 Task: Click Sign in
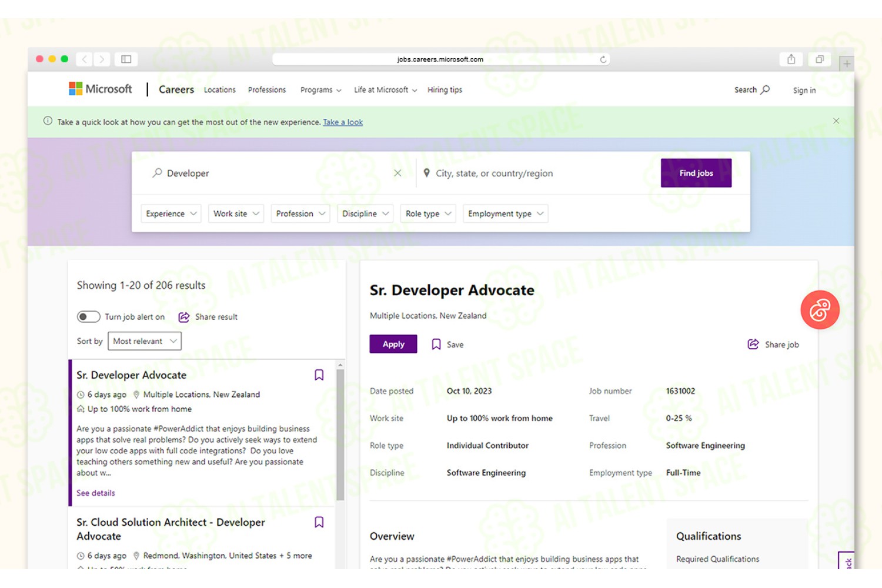click(x=804, y=91)
